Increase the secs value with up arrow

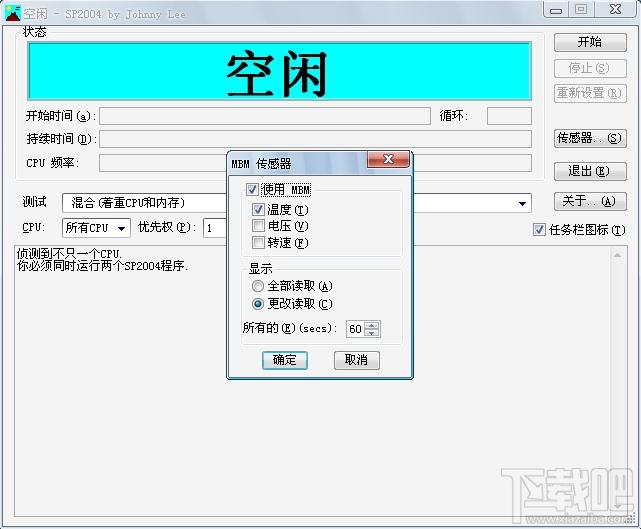[x=372, y=325]
